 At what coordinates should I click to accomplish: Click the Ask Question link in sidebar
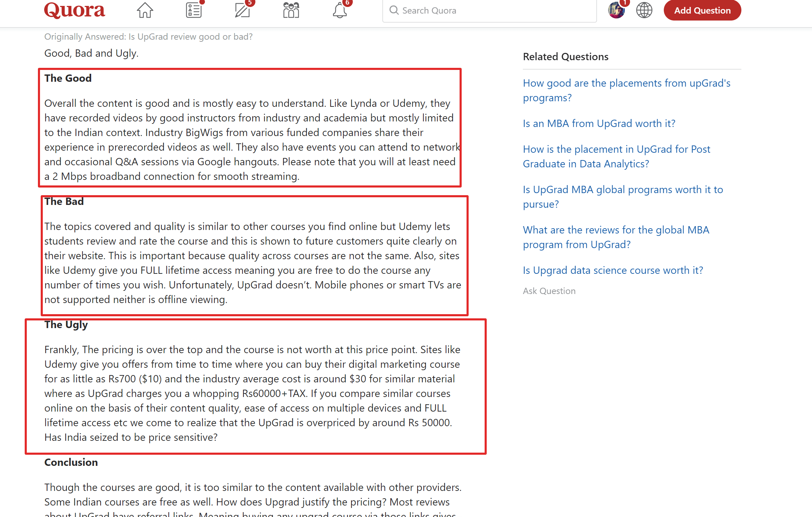tap(549, 291)
